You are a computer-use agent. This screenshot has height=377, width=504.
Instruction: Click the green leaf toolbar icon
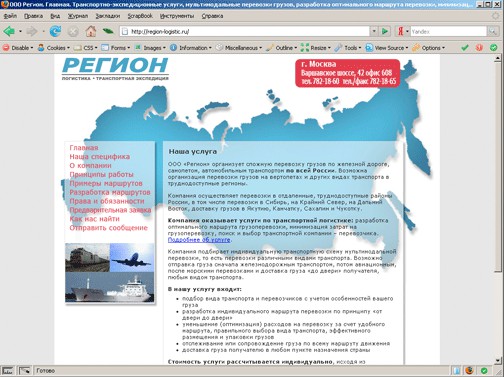(108, 31)
